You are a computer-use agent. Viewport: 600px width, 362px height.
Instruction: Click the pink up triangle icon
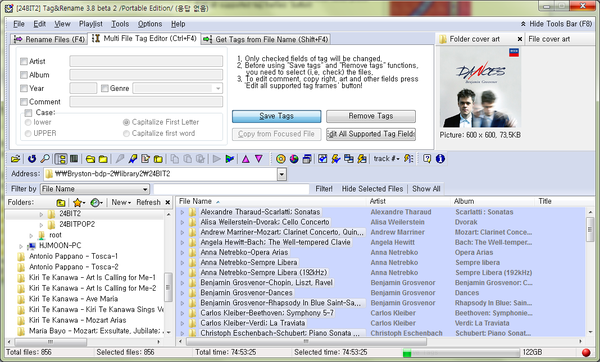tap(246, 159)
